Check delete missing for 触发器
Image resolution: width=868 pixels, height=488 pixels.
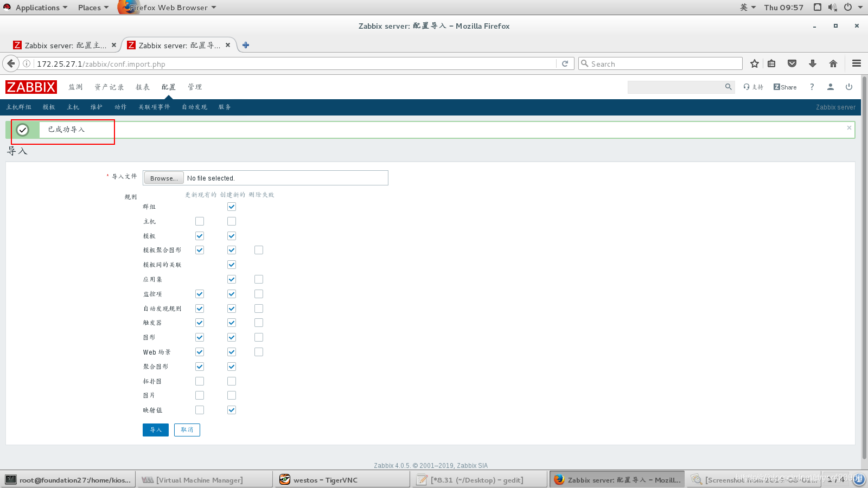coord(259,323)
